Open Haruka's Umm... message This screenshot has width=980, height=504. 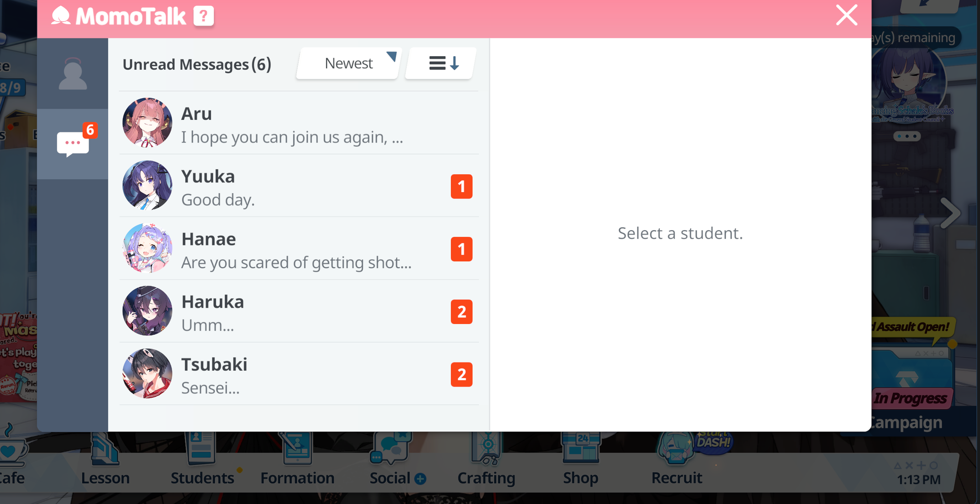(x=299, y=312)
